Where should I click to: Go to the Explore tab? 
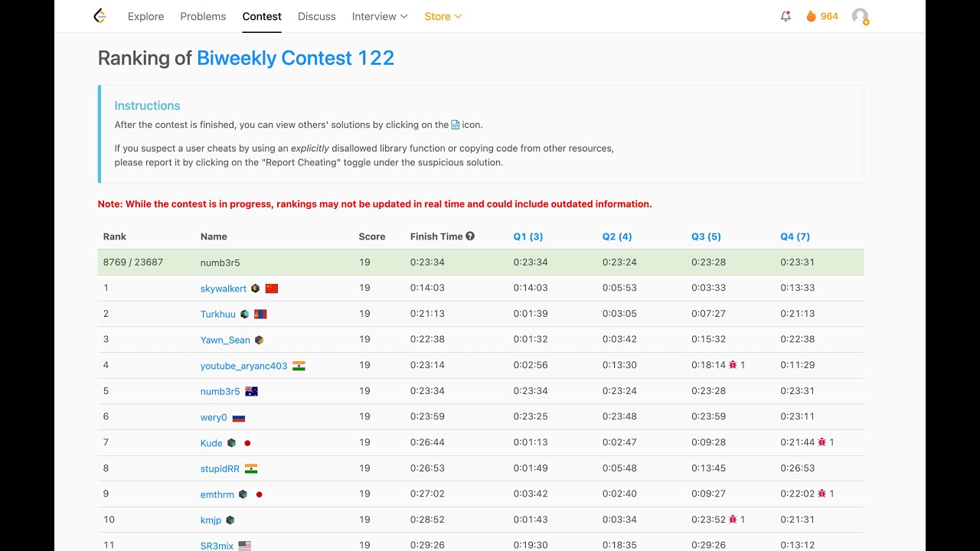tap(146, 16)
